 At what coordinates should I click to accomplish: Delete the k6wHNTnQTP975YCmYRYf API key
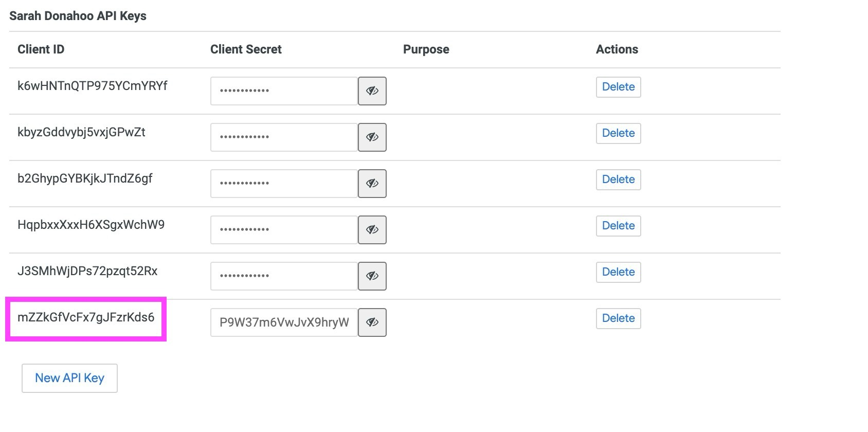(618, 87)
